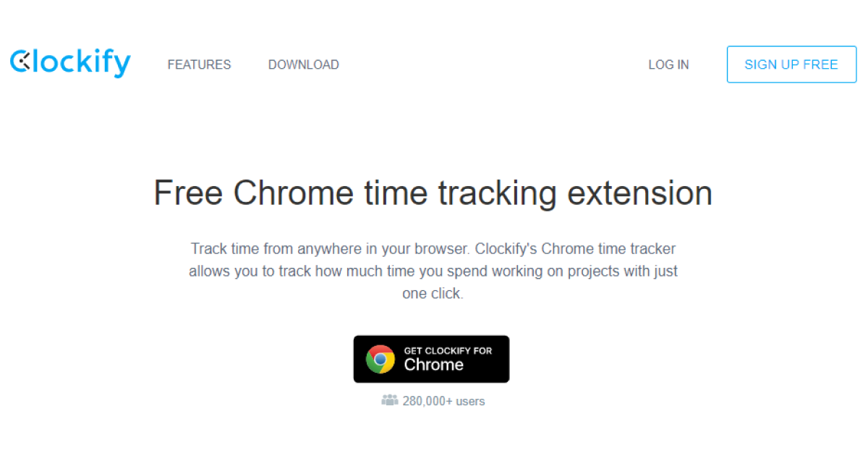Click the Get Clockify for Chrome button
This screenshot has height=456, width=868.
pos(431,359)
